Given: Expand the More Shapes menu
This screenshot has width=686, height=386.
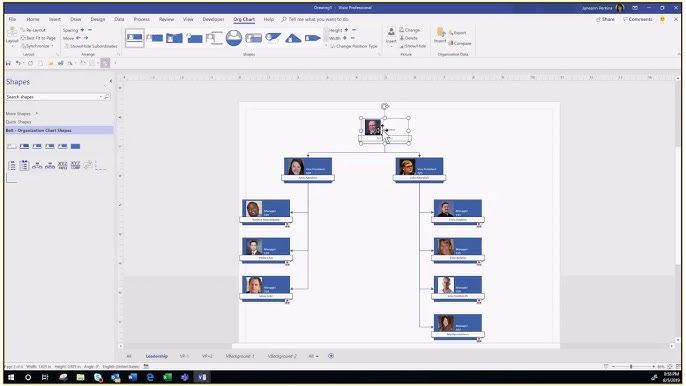Looking at the screenshot, I should point(21,113).
